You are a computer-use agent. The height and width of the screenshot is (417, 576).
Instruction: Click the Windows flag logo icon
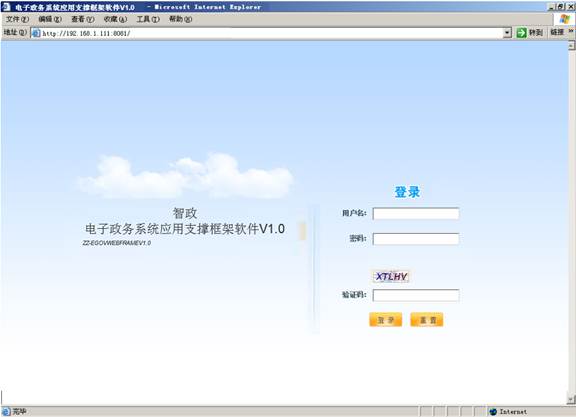click(x=565, y=19)
